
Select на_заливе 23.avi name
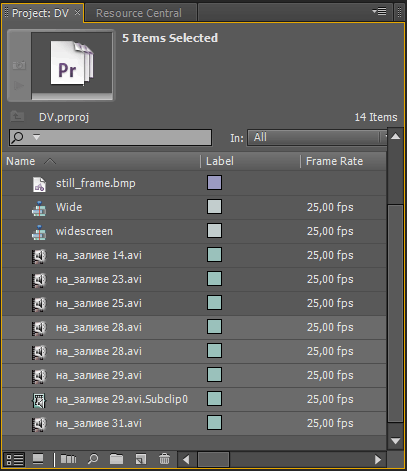point(99,279)
